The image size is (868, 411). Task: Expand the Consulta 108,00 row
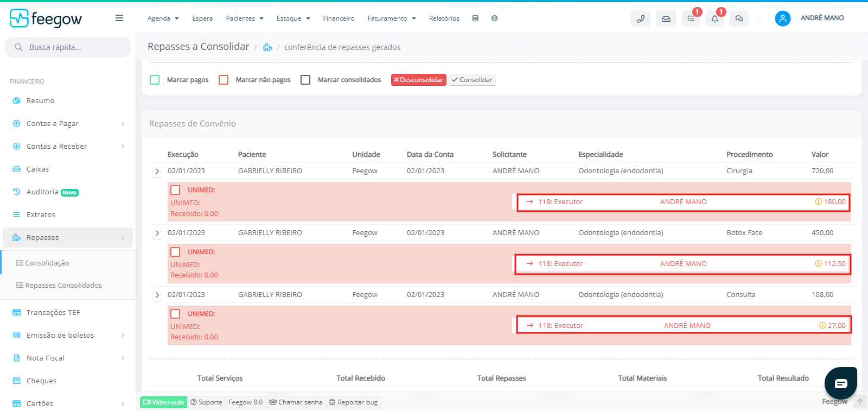(x=157, y=295)
